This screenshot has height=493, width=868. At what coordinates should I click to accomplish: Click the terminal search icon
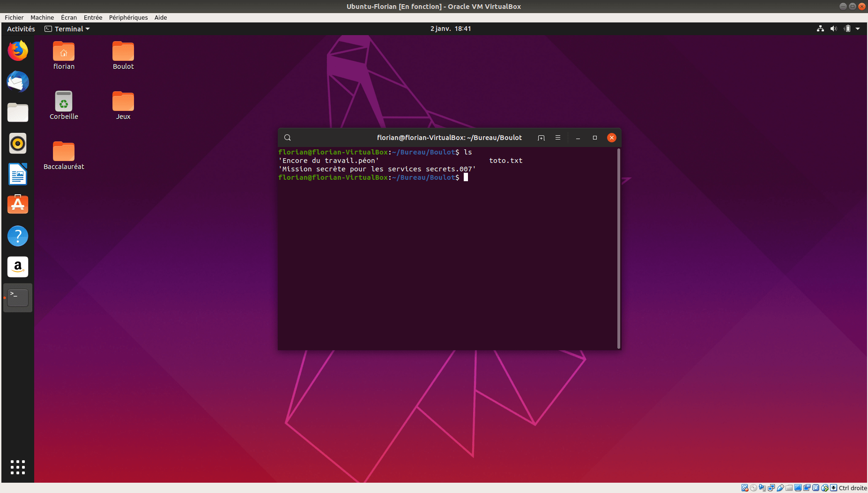click(288, 138)
